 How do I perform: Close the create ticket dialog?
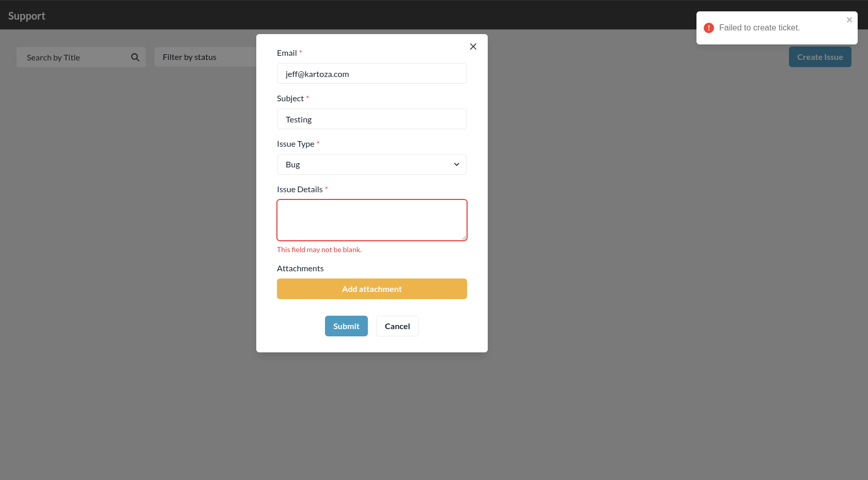tap(473, 47)
